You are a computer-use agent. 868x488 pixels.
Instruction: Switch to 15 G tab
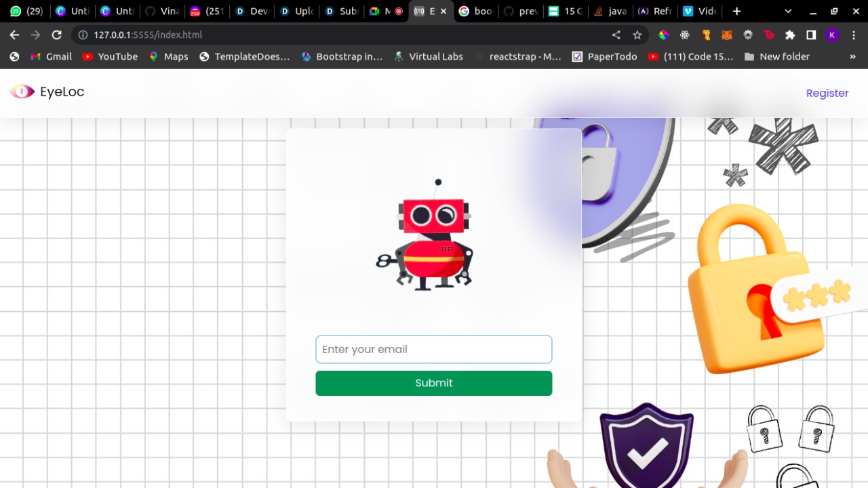click(564, 12)
